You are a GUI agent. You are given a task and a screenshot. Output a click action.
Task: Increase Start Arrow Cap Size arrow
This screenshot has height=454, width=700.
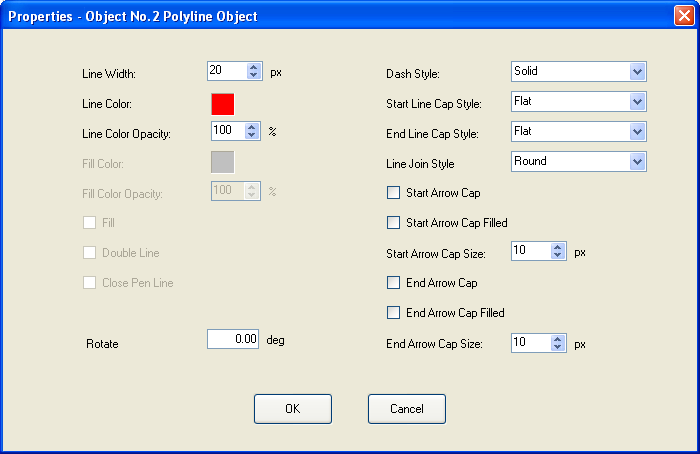(x=558, y=247)
